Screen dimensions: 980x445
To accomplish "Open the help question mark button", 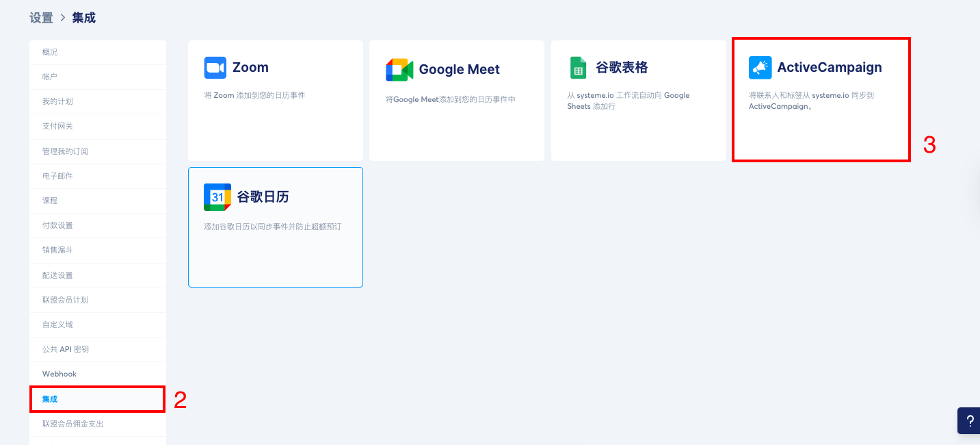I will pos(969,420).
